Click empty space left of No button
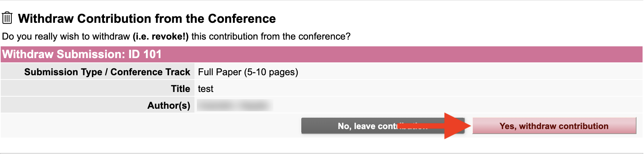The image size is (644, 154). pyautogui.click(x=150, y=126)
